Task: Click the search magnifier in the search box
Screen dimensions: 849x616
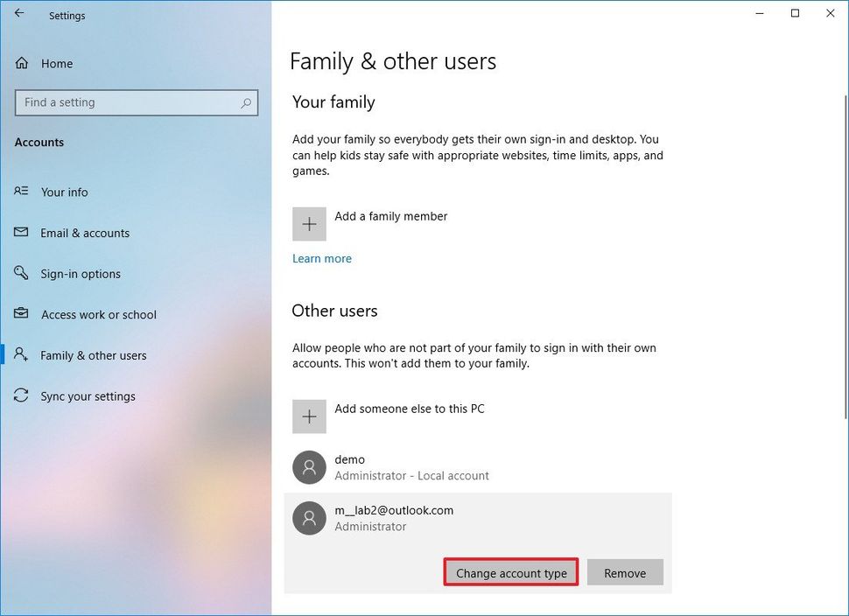Action: click(x=245, y=102)
